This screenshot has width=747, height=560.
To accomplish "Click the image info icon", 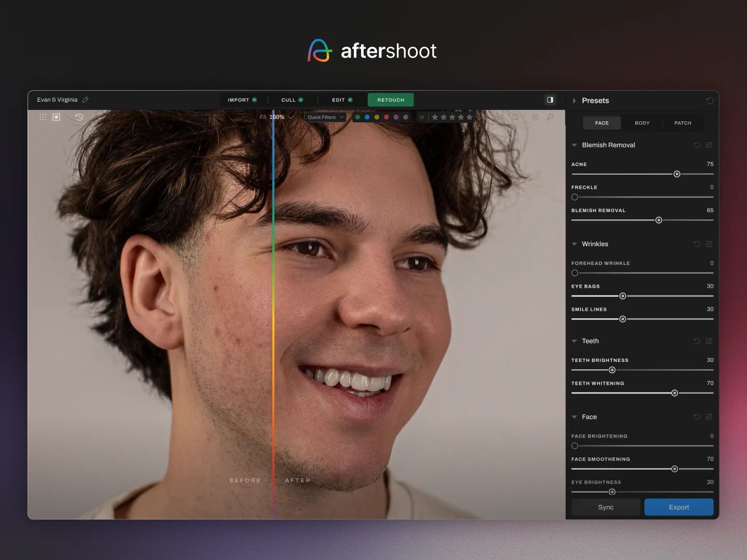I will point(535,117).
